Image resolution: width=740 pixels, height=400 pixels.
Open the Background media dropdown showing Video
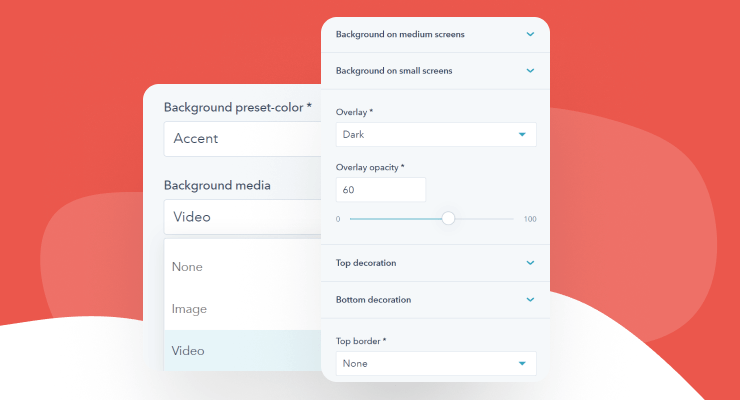coord(242,217)
